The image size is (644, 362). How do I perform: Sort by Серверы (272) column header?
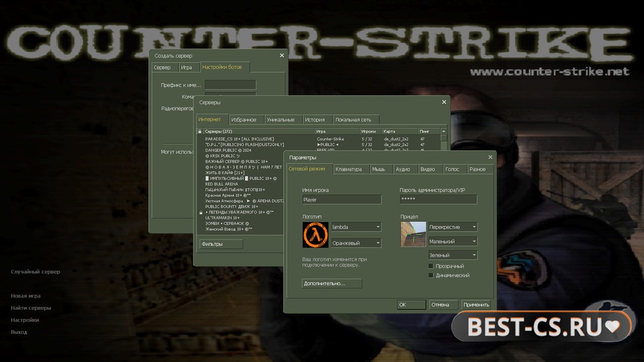(x=259, y=131)
